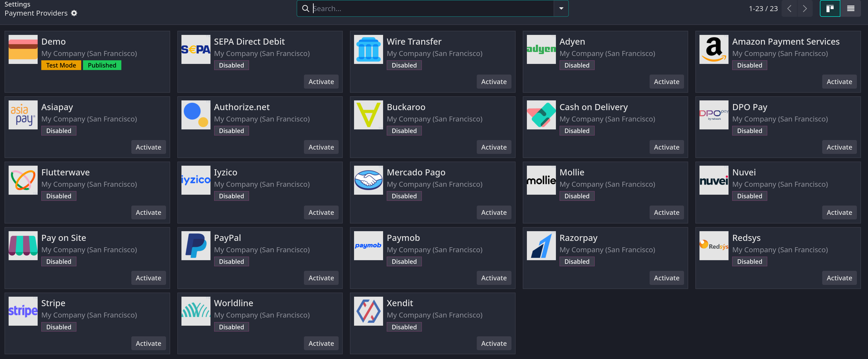868x359 pixels.
Task: Switch to kanban view icon
Action: pyautogui.click(x=830, y=8)
